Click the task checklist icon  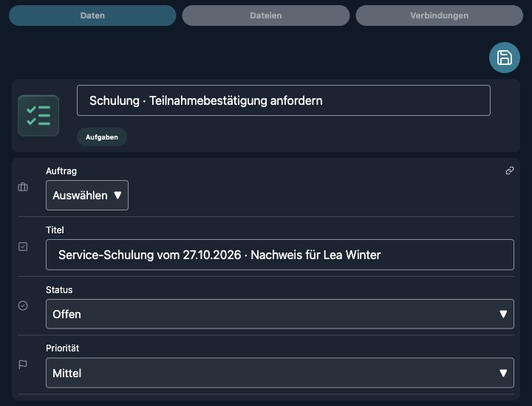[x=38, y=116]
